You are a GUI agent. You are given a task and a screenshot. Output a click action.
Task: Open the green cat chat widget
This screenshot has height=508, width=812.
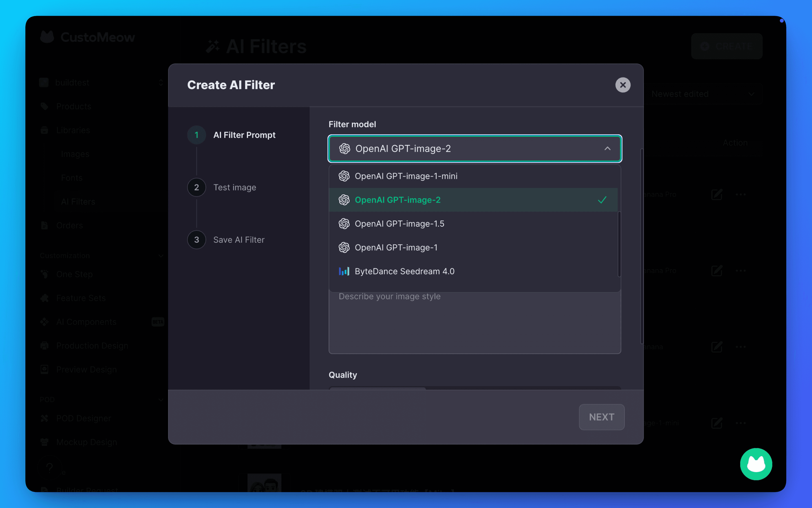tap(756, 464)
